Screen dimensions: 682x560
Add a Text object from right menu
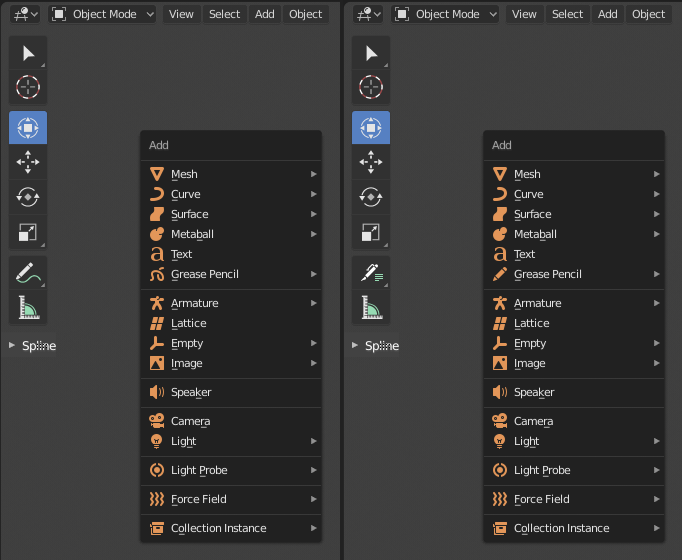pyautogui.click(x=574, y=254)
